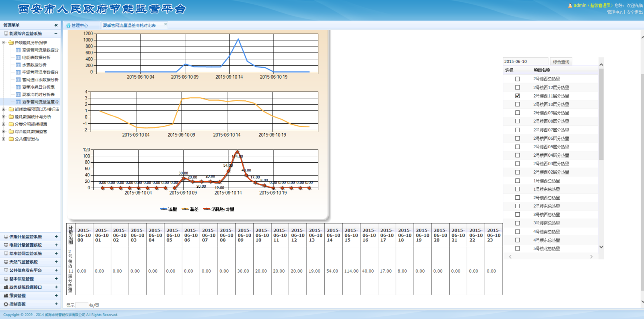The image size is (644, 319).
Task: Close the 夏季管网流量温差冷耗对比表 tab
Action: point(165,24)
